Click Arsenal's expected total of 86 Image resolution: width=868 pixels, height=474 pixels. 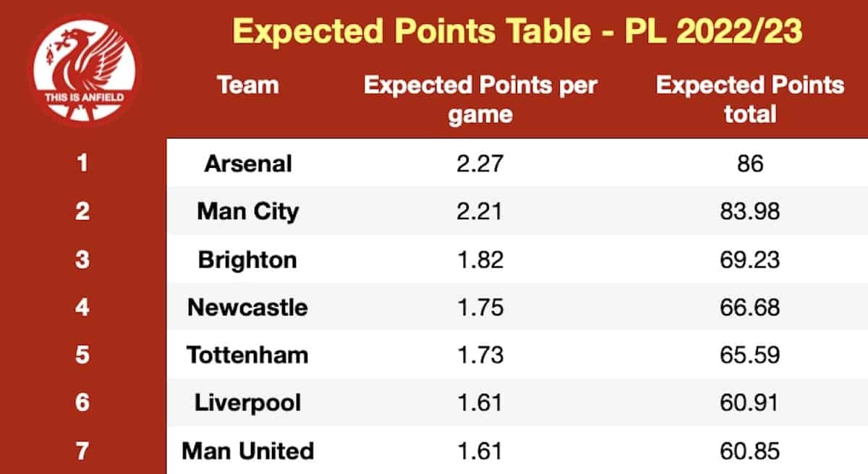750,163
